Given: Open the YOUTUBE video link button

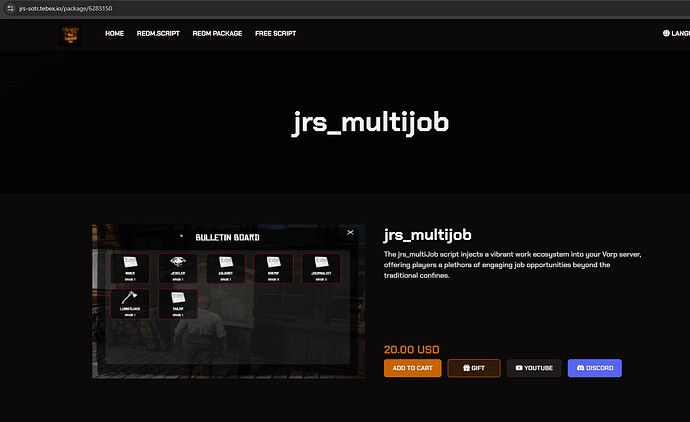Looking at the screenshot, I should pyautogui.click(x=533, y=368).
